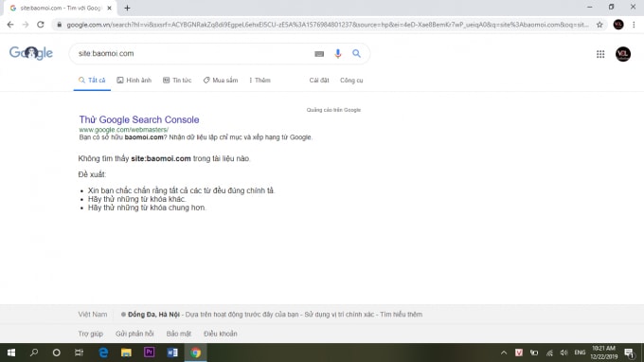644x362 pixels.
Task: Switch to the Tin tức tab
Action: point(177,81)
